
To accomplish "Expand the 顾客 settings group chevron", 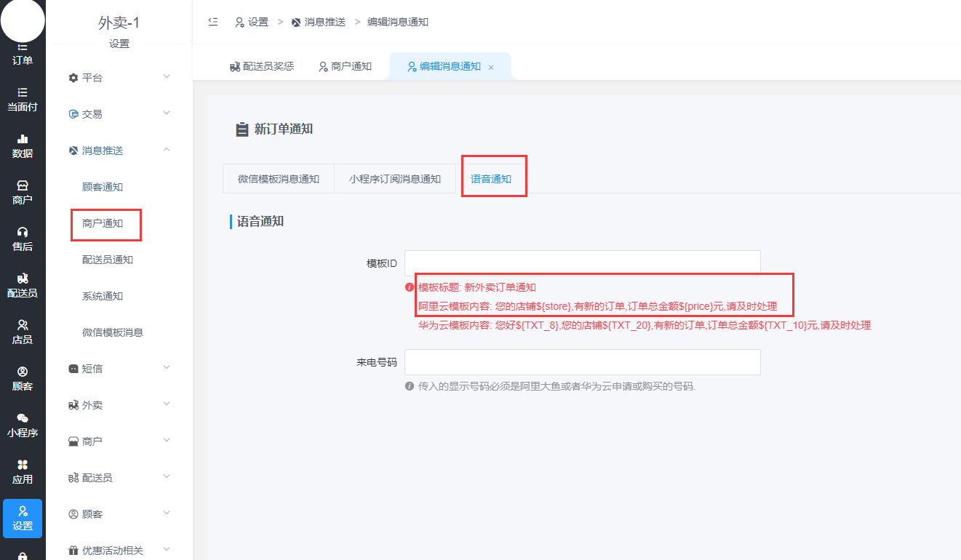I will point(167,513).
